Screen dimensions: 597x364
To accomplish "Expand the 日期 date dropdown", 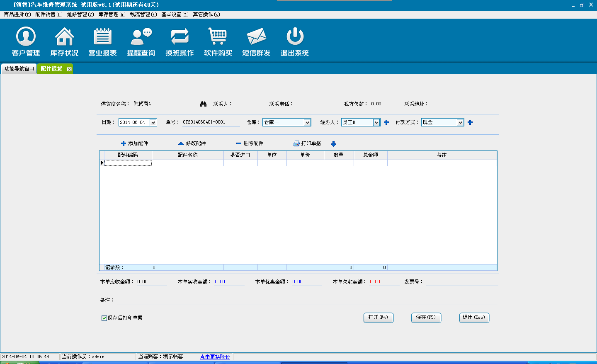I will [x=153, y=122].
